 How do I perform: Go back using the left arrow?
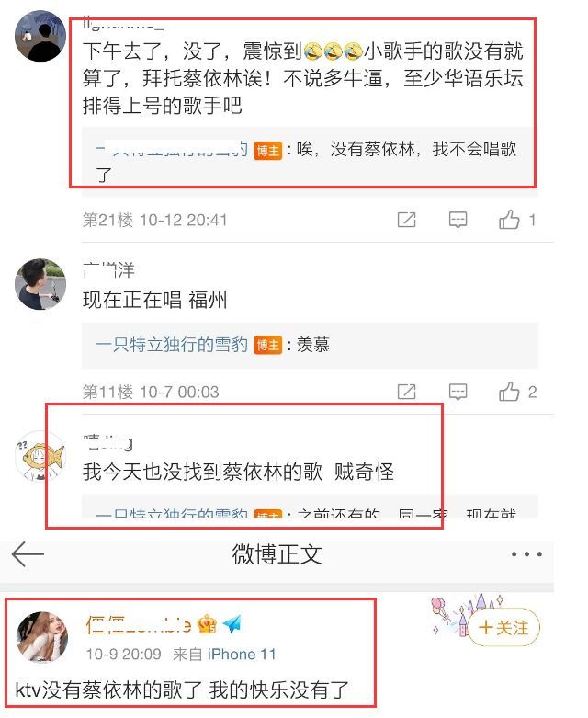tap(28, 553)
